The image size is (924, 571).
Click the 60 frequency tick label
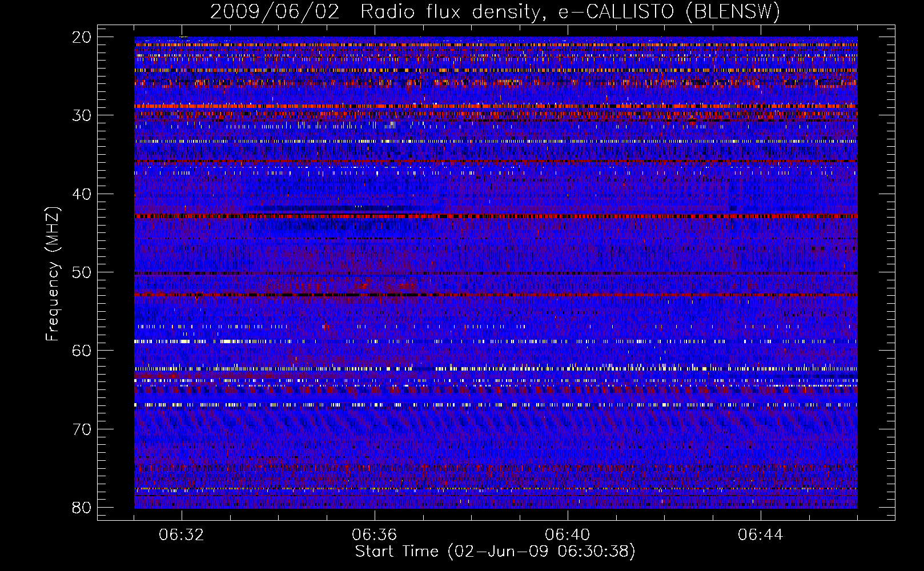[x=82, y=351]
